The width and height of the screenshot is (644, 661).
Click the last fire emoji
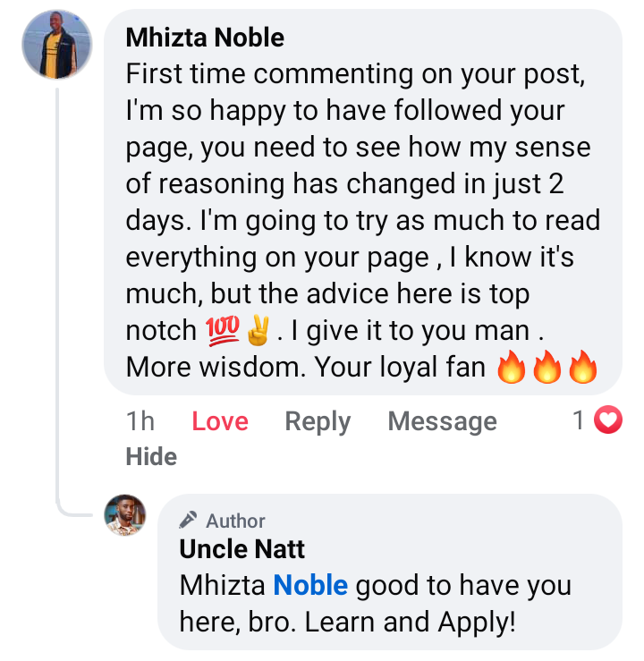[582, 369]
